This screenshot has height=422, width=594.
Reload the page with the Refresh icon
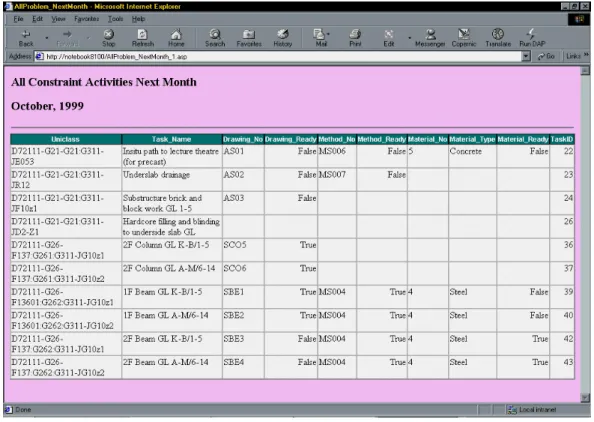point(143,38)
